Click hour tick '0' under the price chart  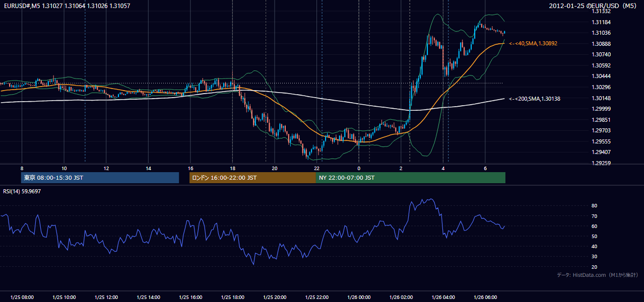(359, 168)
